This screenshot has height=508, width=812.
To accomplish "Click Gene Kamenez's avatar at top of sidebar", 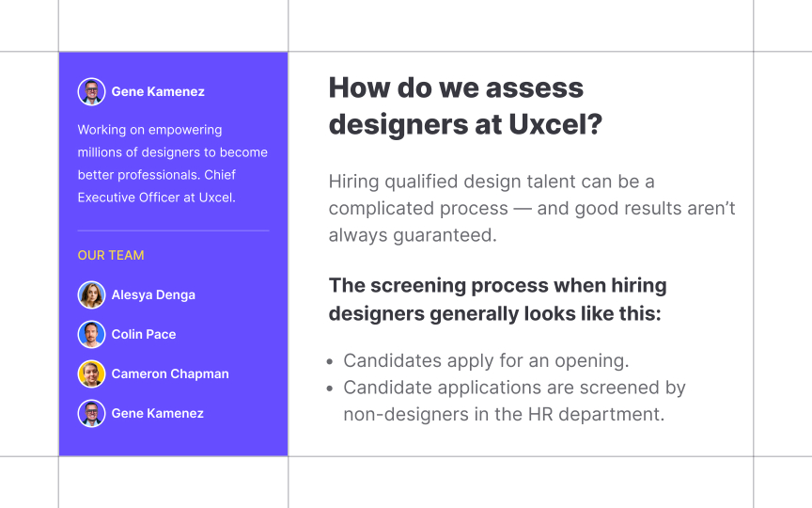I will coord(92,92).
